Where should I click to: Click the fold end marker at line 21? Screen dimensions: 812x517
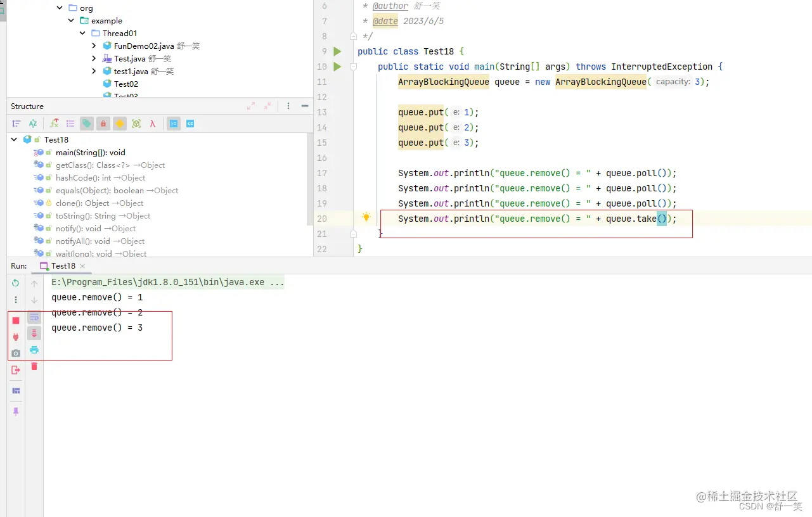coord(354,234)
